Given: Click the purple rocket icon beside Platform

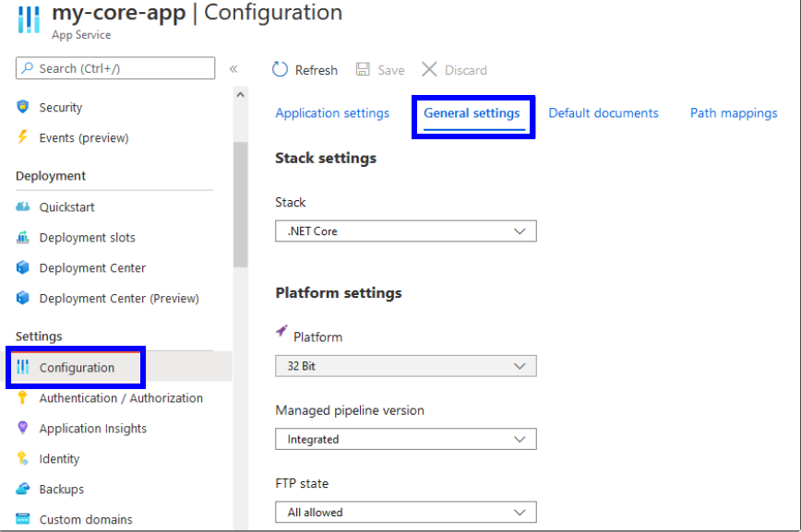Looking at the screenshot, I should click(281, 331).
